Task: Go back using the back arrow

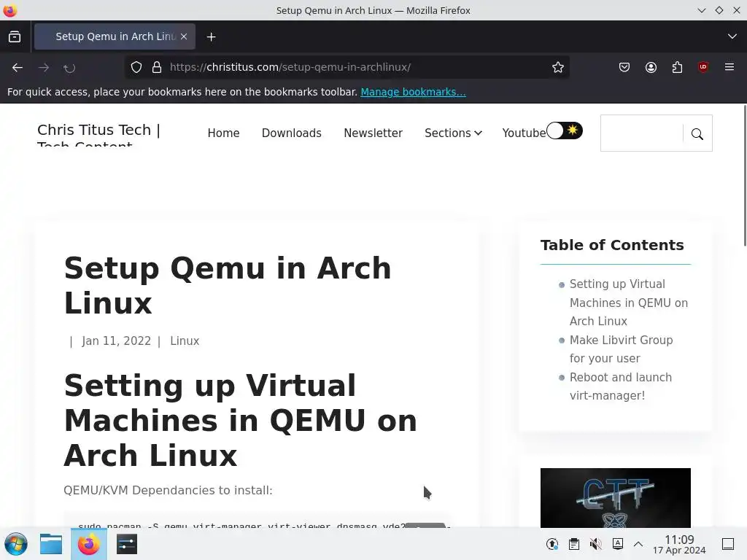Action: point(18,67)
